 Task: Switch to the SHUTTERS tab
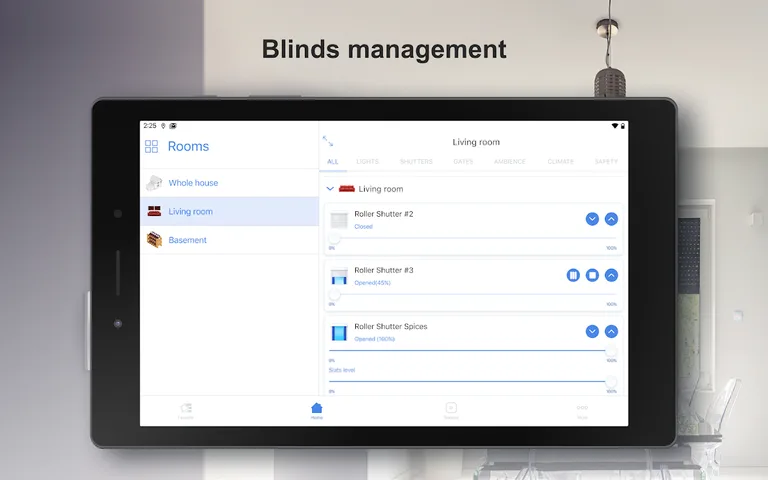coord(416,162)
